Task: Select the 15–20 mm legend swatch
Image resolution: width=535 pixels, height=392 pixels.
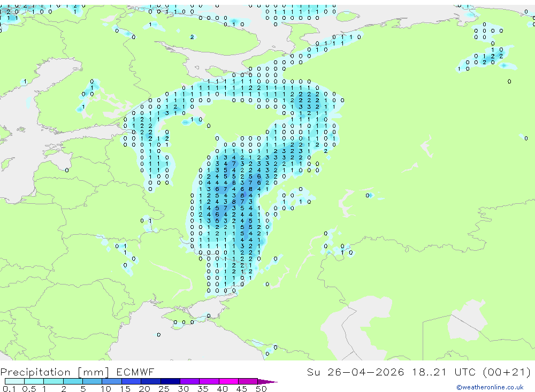Action: pos(132,381)
